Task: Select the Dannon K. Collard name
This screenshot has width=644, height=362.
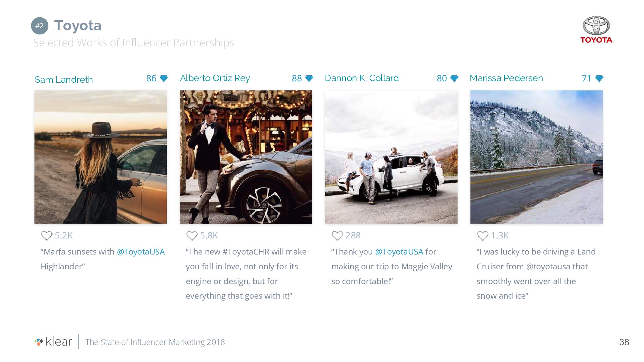Action: [362, 78]
